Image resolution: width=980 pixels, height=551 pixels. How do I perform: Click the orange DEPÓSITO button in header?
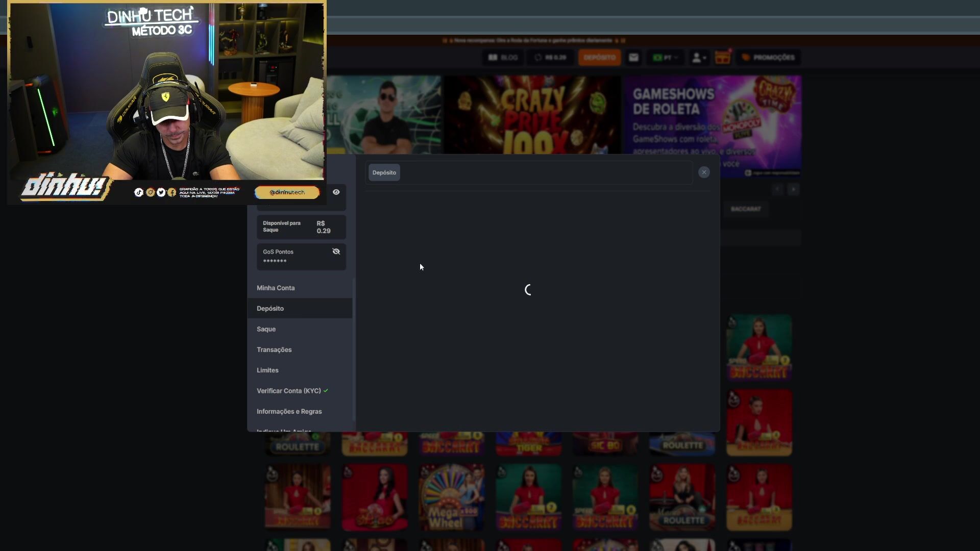(599, 58)
